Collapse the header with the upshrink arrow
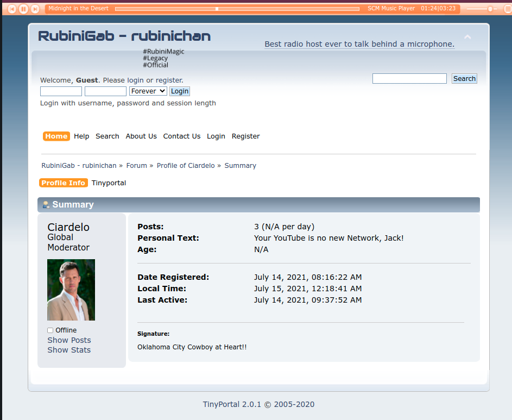The image size is (512, 420). point(467,37)
